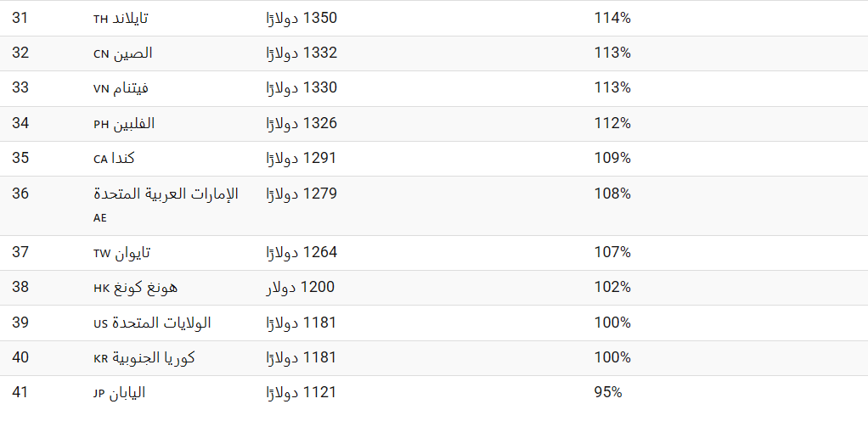Select the TH country code next to تايلاند
The image size is (868, 421).
[100, 20]
